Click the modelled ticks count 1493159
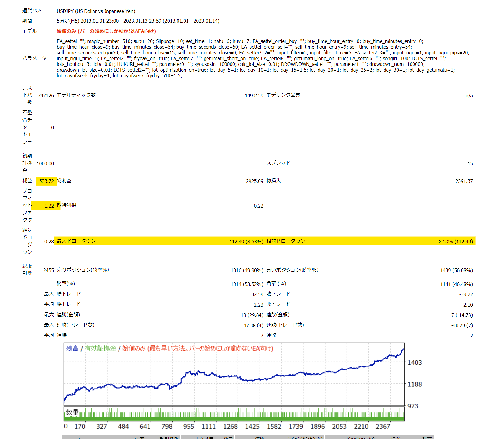 coord(254,96)
